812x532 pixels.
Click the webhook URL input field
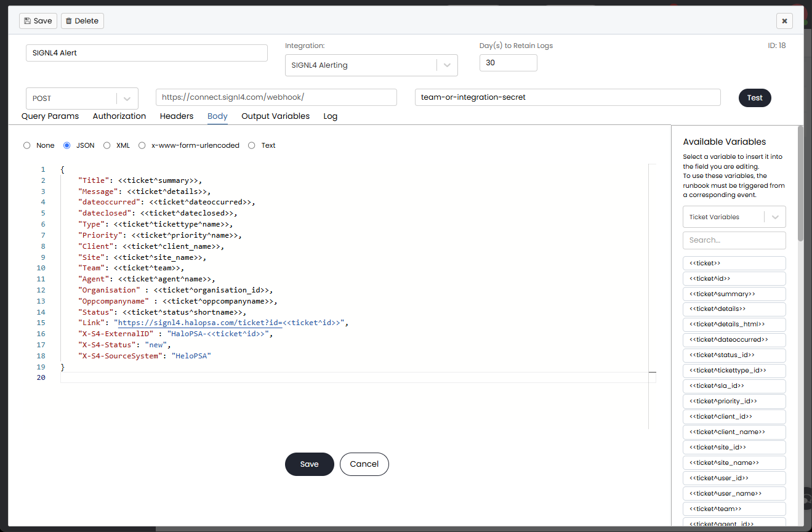point(276,97)
